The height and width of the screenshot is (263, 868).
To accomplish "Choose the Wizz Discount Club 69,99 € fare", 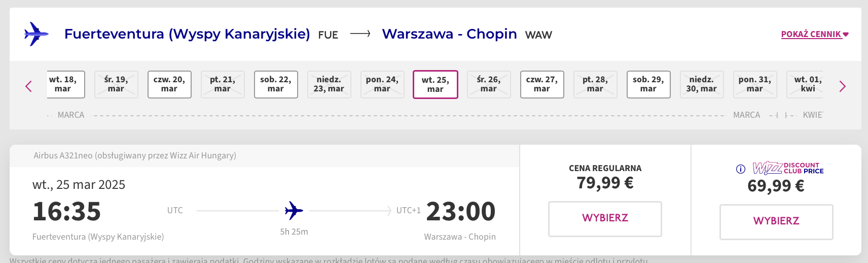I will [x=776, y=221].
